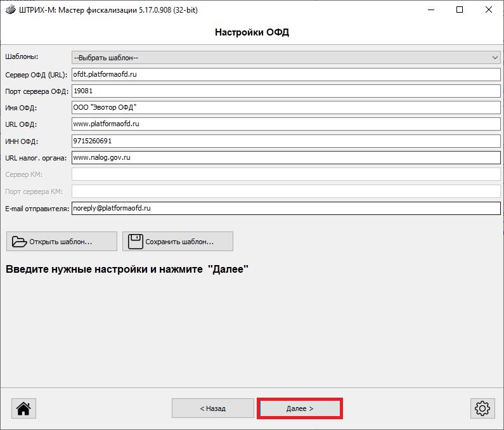Edit the E-mail отправителя field

point(285,208)
